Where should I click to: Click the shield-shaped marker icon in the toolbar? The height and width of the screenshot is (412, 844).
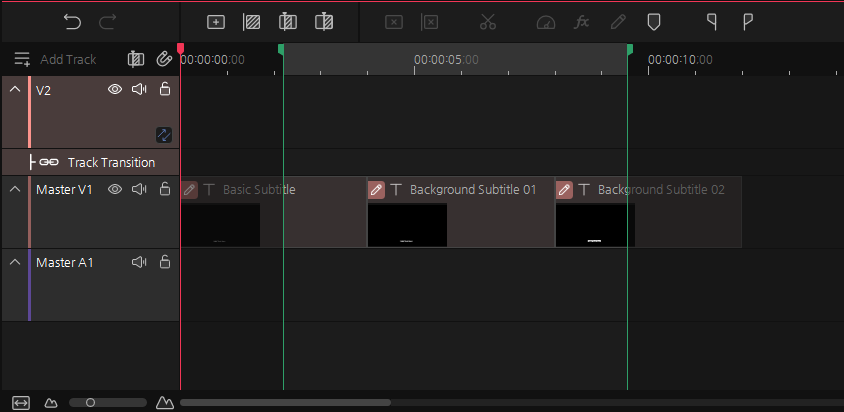[653, 21]
